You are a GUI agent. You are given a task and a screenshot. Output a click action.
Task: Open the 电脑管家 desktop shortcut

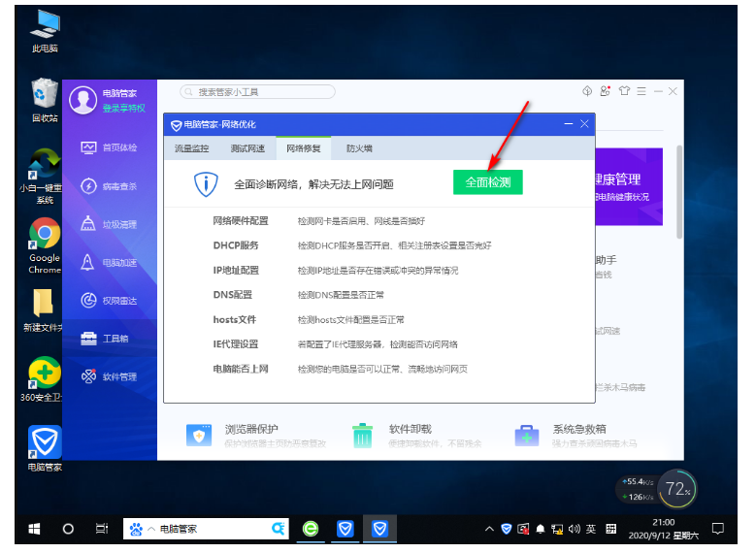(x=45, y=448)
